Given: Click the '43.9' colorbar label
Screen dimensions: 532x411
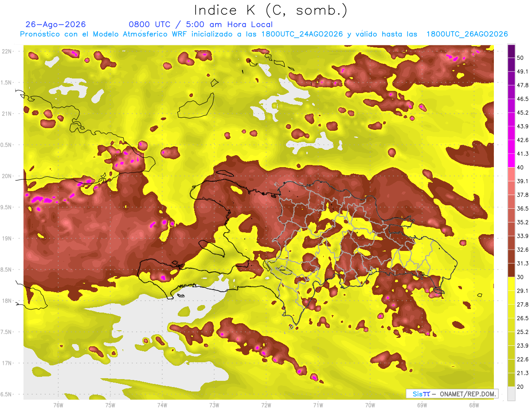Looking at the screenshot, I should pyautogui.click(x=523, y=126).
